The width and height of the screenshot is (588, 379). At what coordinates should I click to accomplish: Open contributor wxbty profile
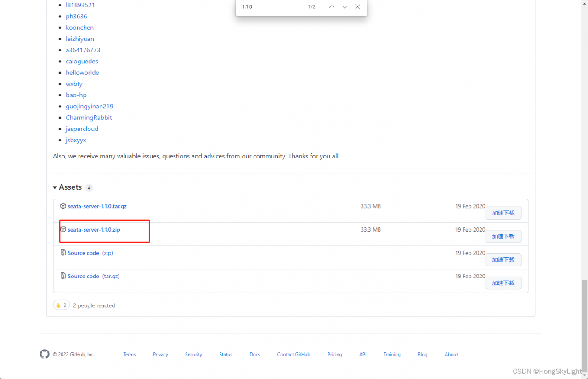[x=74, y=84]
